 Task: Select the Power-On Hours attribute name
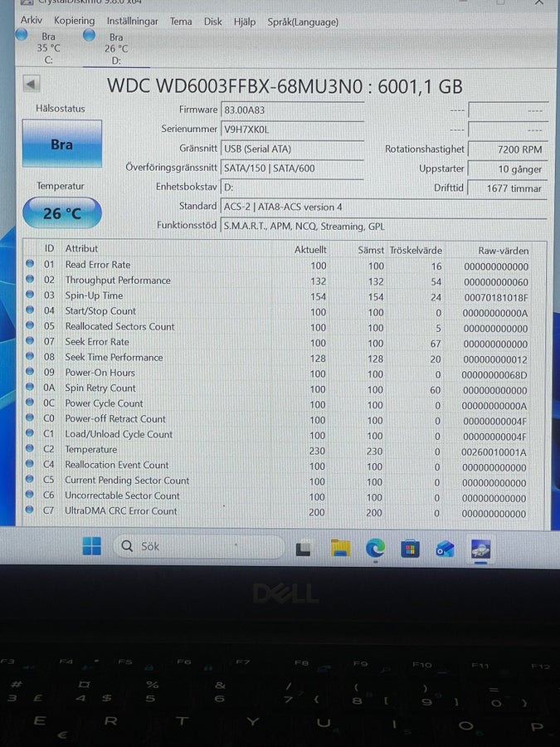[x=100, y=373]
